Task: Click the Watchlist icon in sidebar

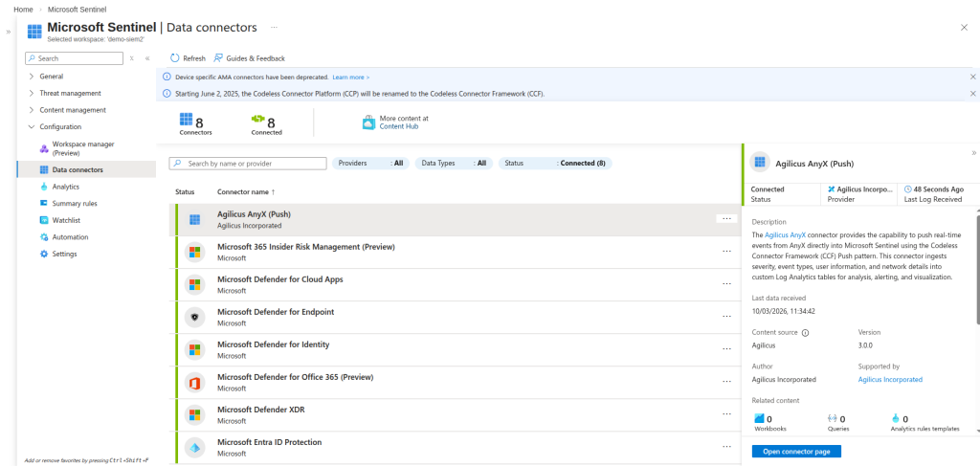Action: click(x=44, y=220)
